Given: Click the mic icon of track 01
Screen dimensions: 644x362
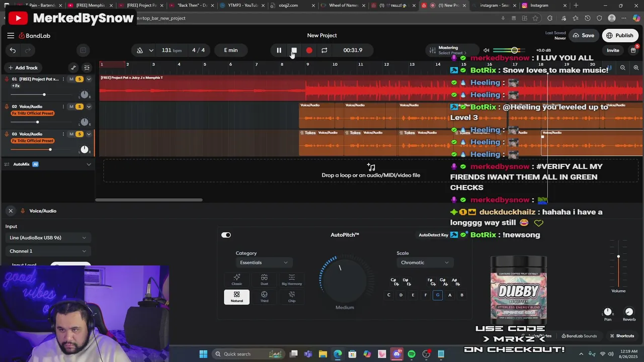Looking at the screenshot, I should pos(7,79).
